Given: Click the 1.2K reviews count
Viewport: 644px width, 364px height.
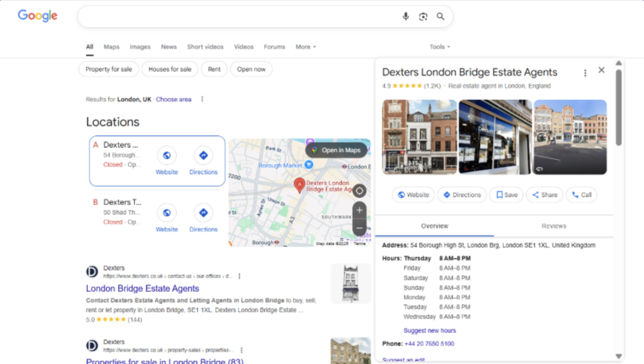Looking at the screenshot, I should [432, 86].
